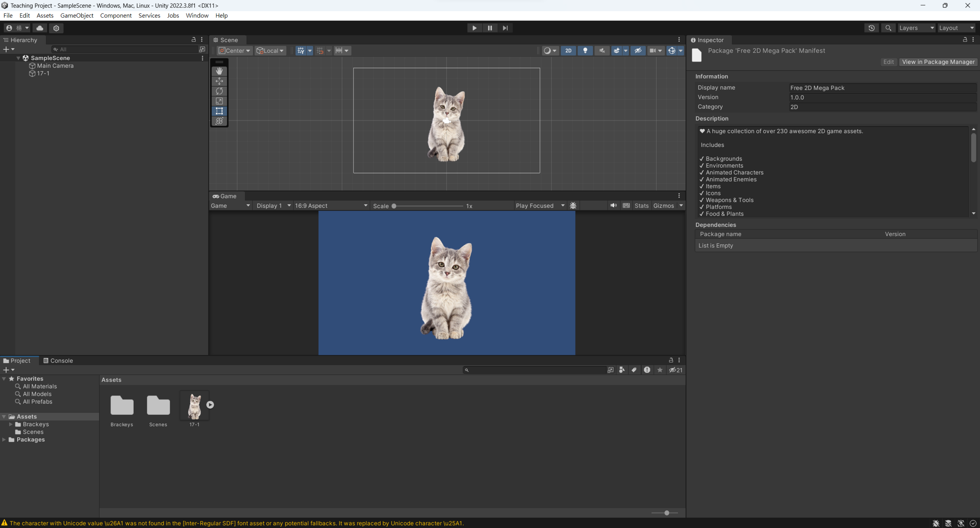
Task: Open the Layers dropdown
Action: (916, 28)
